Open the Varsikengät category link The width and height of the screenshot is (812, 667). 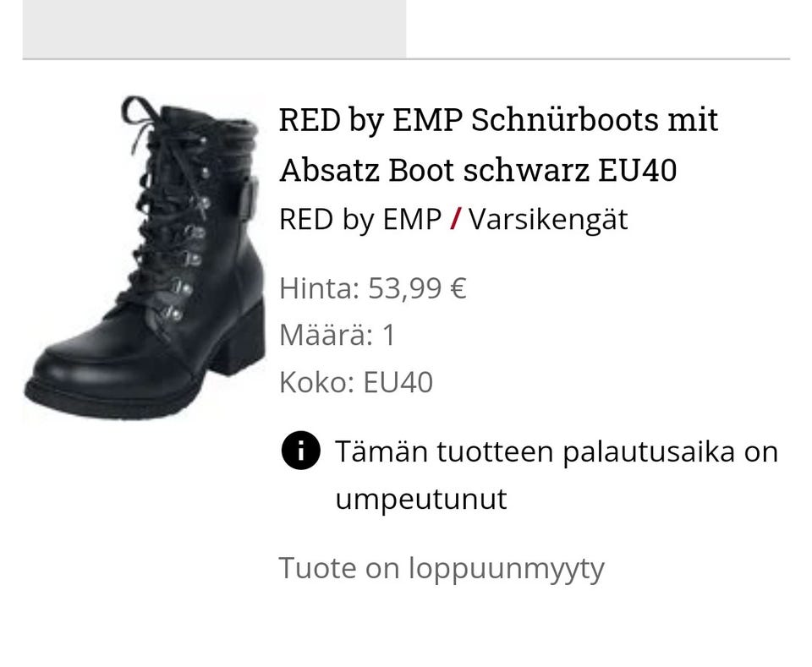tap(548, 220)
